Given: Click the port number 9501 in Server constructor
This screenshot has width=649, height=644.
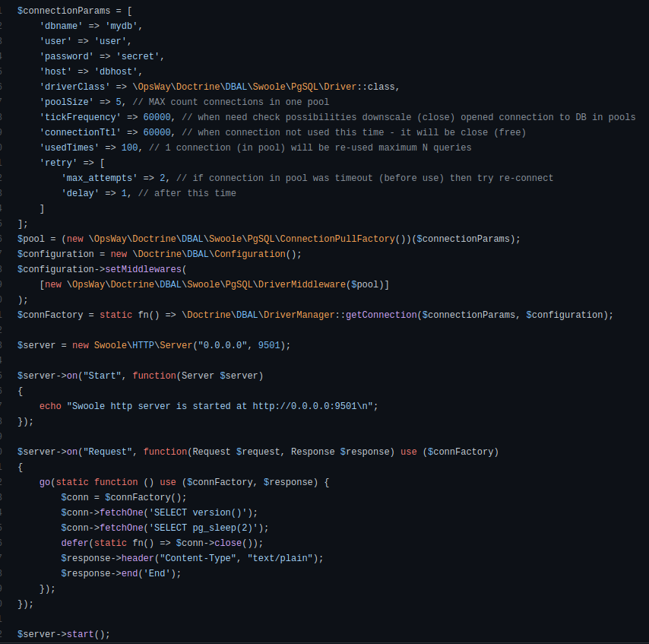Looking at the screenshot, I should coord(268,345).
